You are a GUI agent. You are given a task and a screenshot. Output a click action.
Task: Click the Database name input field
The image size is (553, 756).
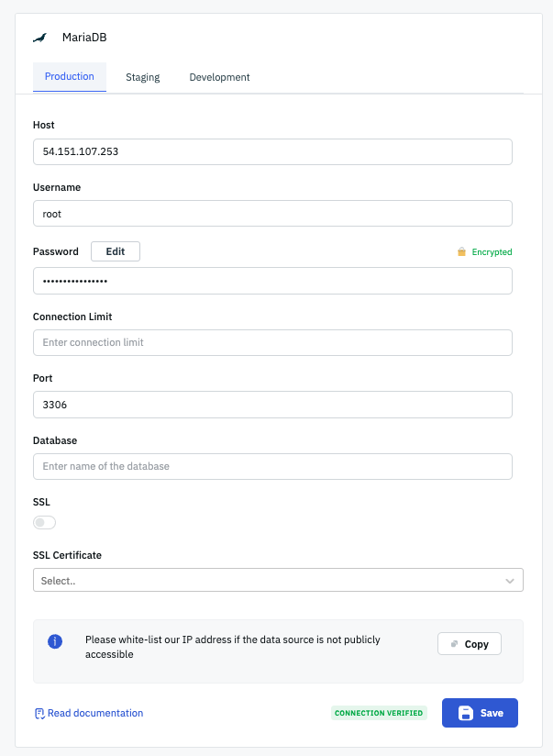point(272,466)
